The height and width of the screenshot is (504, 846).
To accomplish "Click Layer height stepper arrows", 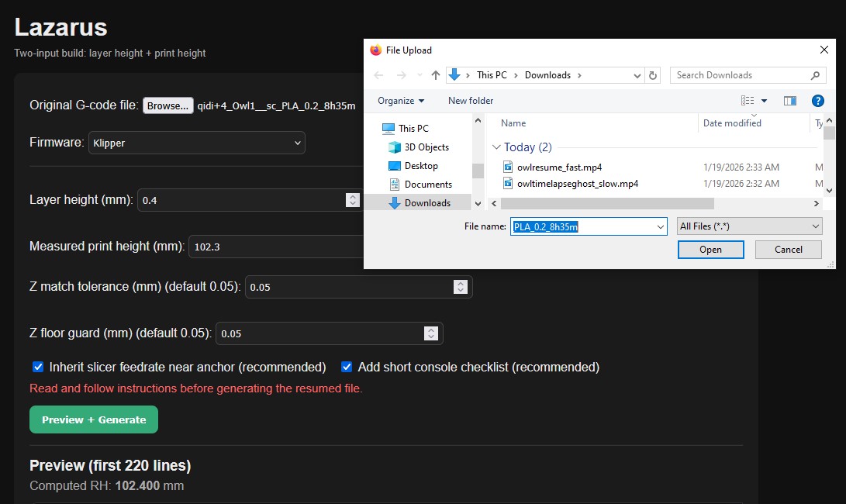I will 352,200.
